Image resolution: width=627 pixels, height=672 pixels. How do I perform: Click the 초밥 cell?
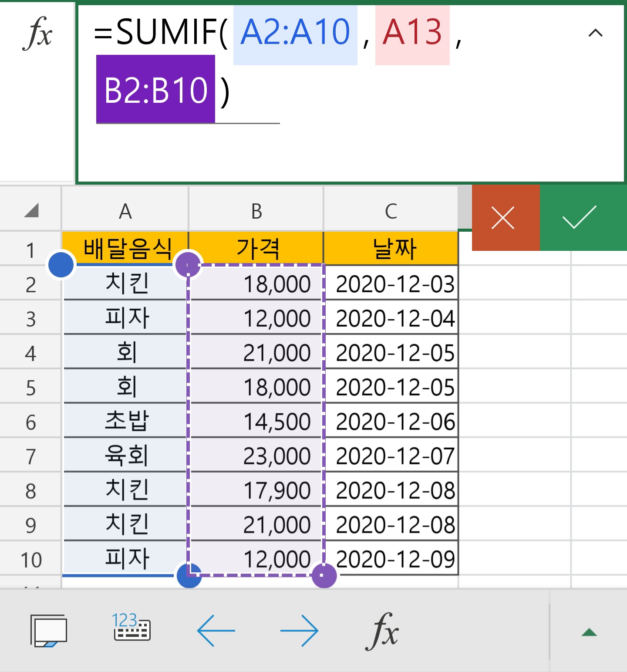pyautogui.click(x=125, y=421)
